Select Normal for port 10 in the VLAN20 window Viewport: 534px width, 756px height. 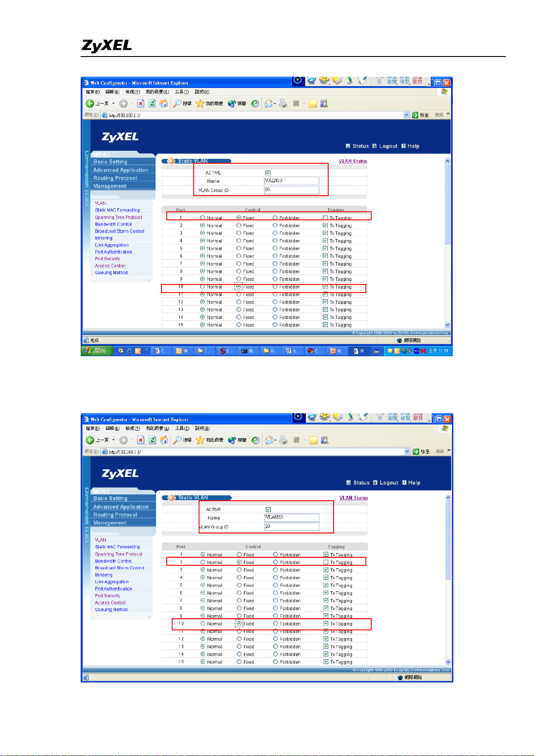coord(203,624)
